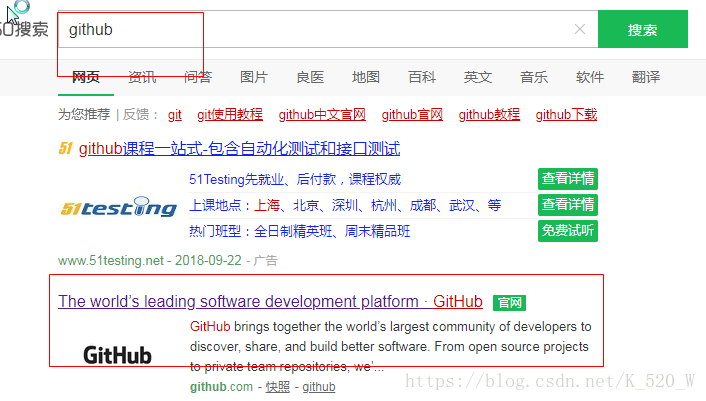Click the orange 51 icon beside ad title
The width and height of the screenshot is (706, 401).
66,148
